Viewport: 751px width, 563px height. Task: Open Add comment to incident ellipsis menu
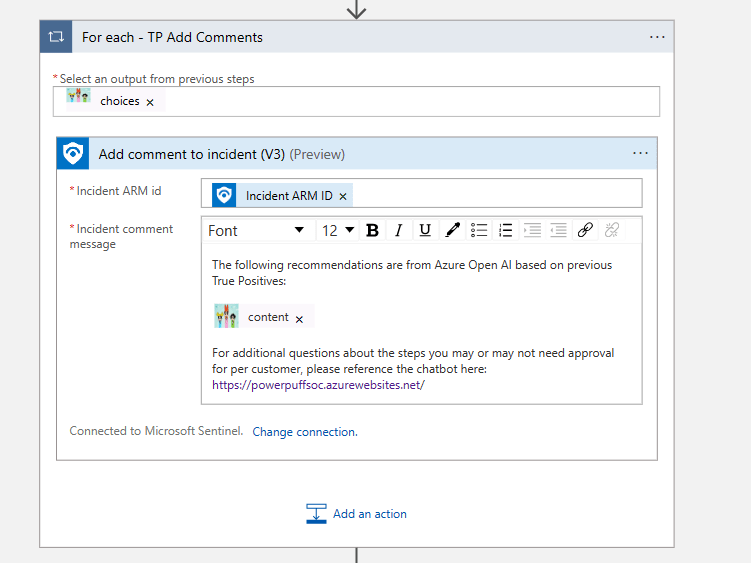[x=641, y=154]
